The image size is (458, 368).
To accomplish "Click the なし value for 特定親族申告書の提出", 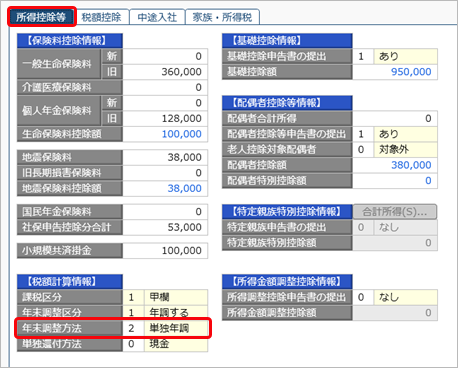I will [406, 227].
